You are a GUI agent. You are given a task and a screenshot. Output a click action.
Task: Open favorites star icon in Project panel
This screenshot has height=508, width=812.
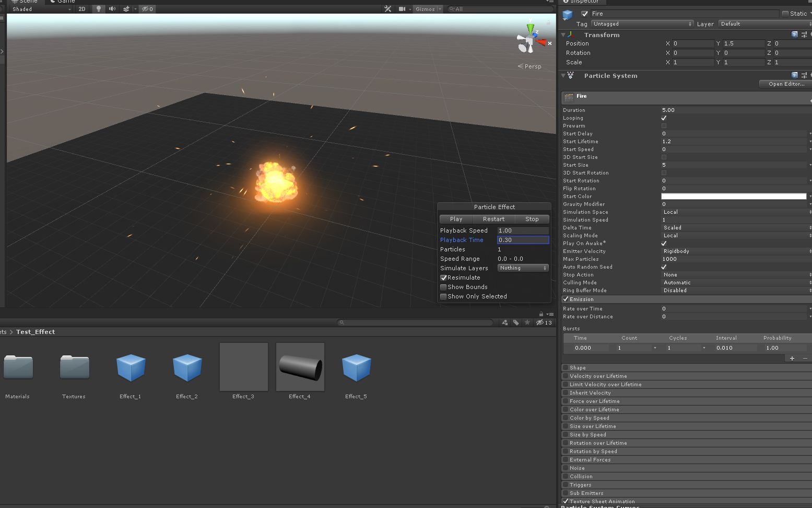tap(527, 322)
